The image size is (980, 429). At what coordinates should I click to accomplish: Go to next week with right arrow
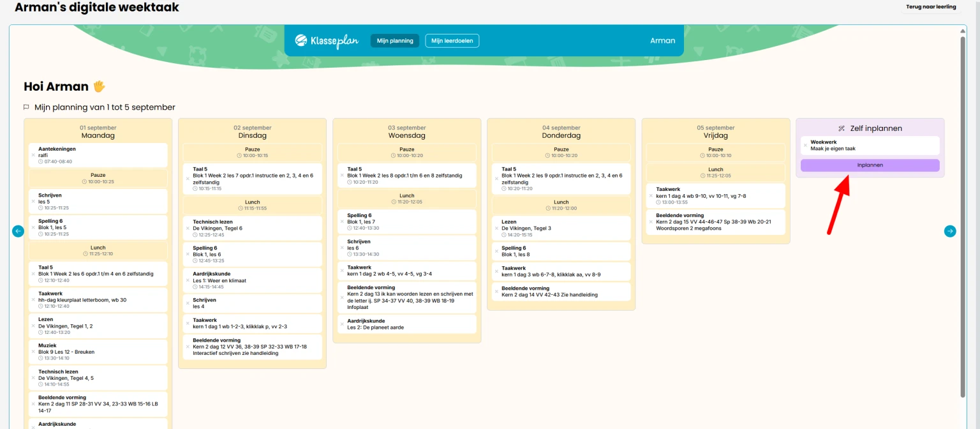(950, 231)
